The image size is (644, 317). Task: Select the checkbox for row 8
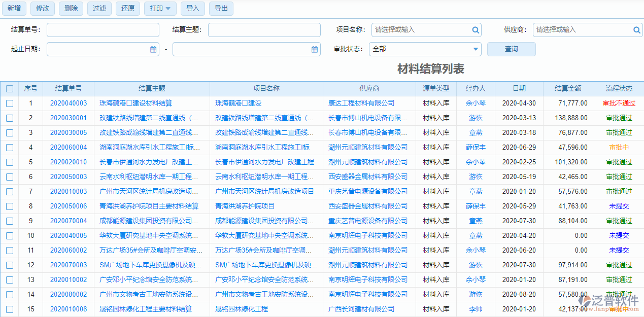coord(10,206)
